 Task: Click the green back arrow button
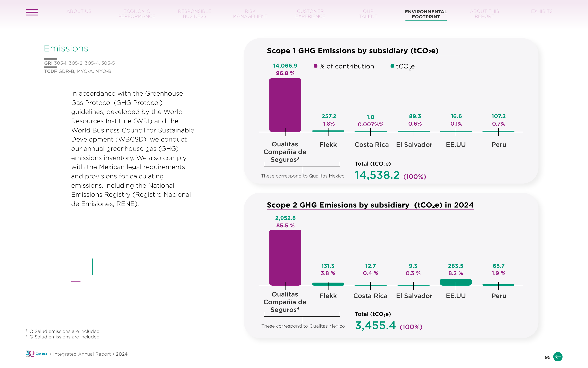(558, 357)
